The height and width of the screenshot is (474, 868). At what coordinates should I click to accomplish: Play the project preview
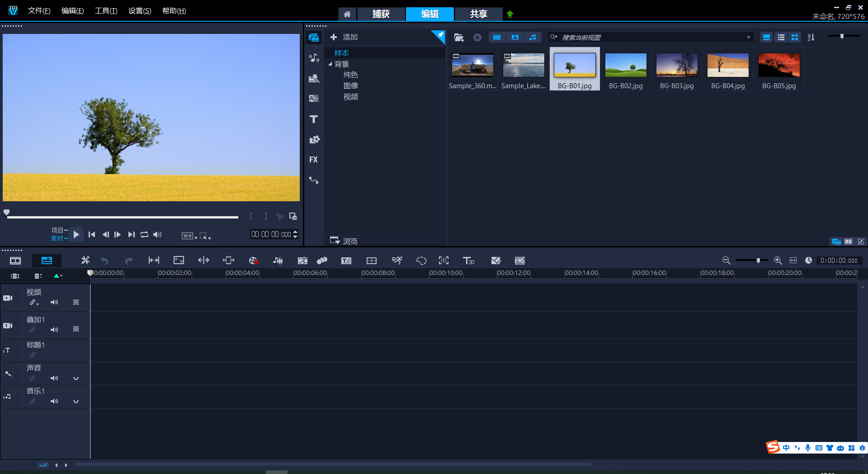click(x=76, y=234)
